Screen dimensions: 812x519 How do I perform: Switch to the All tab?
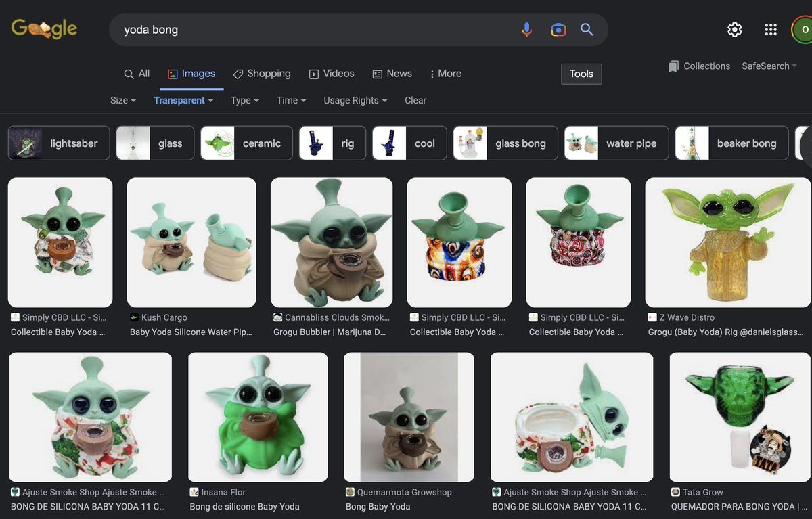[x=137, y=74]
